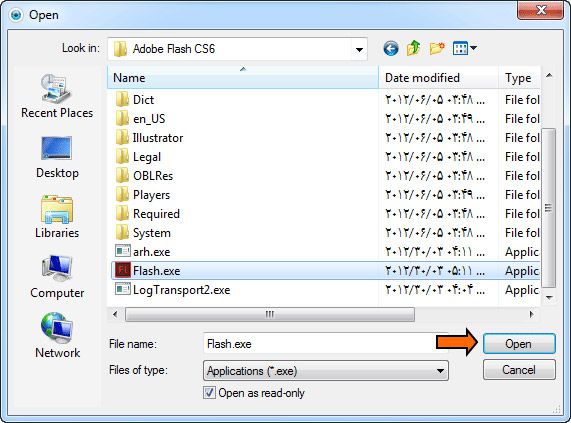Viewport: 571px width, 423px height.
Task: Select the Required folder icon
Action: 122,213
